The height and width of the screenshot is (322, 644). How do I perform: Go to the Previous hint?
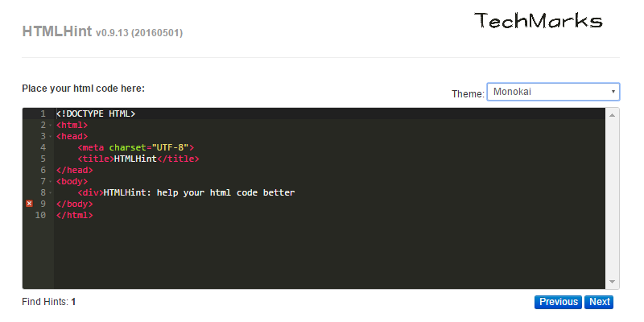[x=558, y=302]
